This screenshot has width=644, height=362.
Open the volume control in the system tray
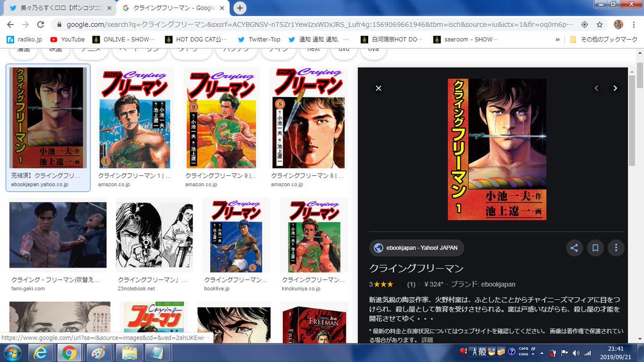pos(576,353)
